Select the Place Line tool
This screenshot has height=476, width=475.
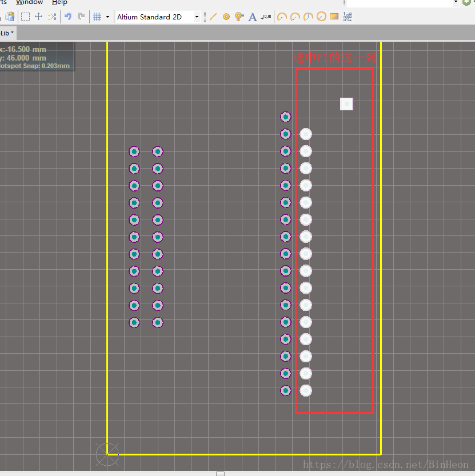[x=214, y=17]
